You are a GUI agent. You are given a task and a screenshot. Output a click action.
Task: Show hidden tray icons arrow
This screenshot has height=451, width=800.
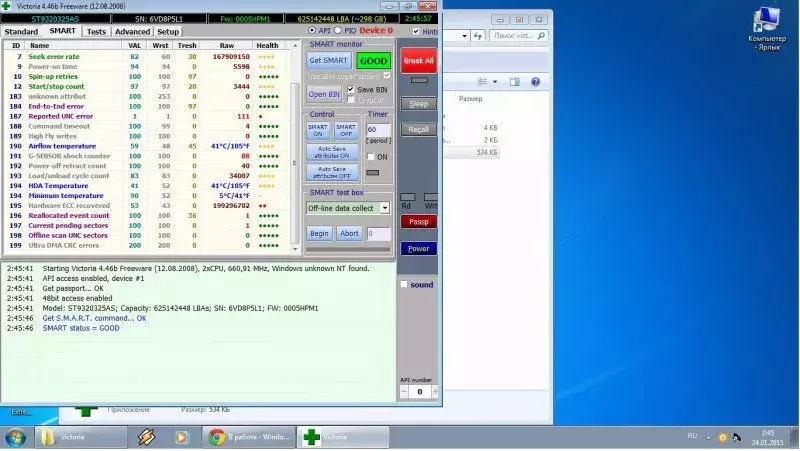(x=708, y=437)
